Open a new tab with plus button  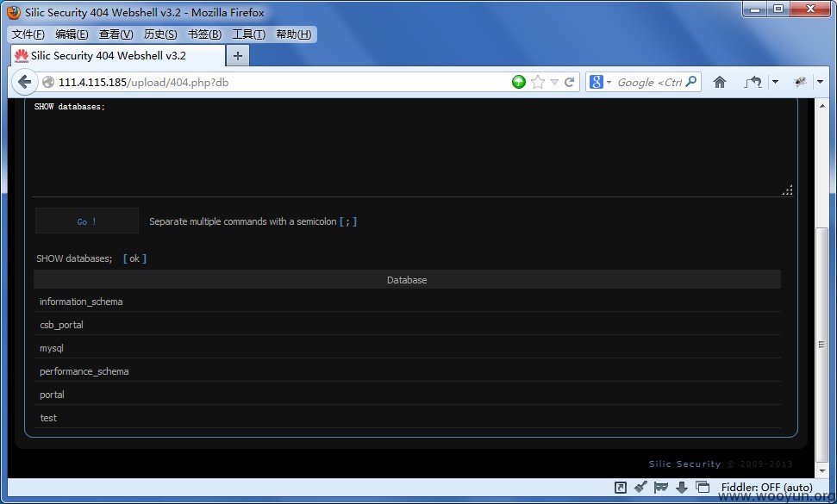point(238,55)
